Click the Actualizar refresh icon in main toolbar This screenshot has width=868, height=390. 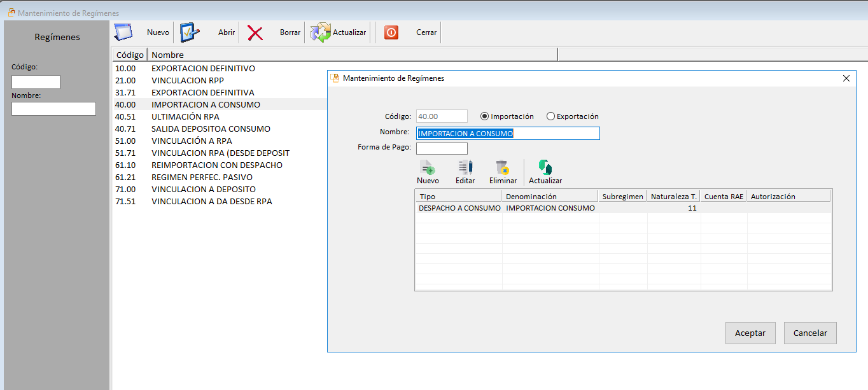(x=320, y=32)
